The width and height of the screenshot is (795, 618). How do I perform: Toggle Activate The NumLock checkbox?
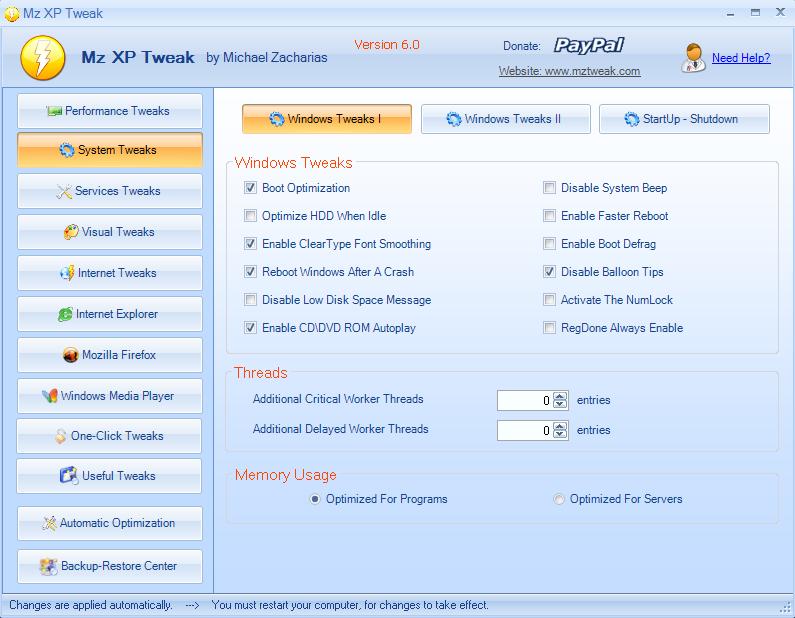(x=550, y=300)
